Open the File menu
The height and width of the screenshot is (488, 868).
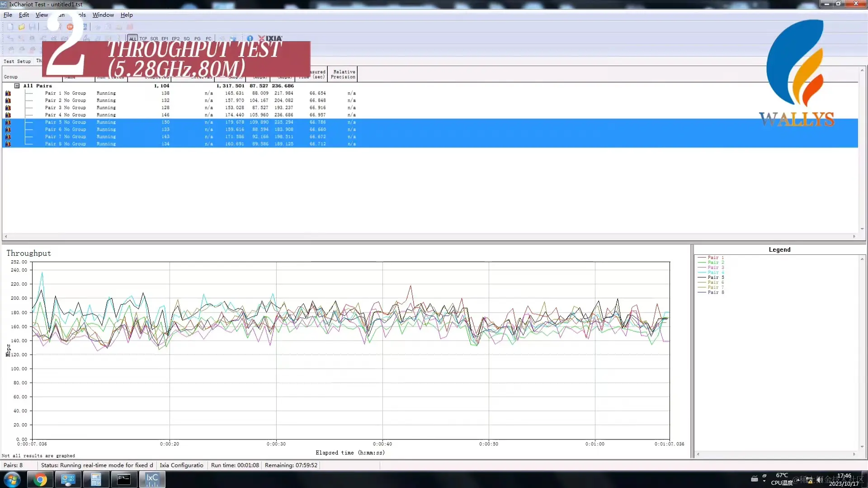(x=8, y=15)
